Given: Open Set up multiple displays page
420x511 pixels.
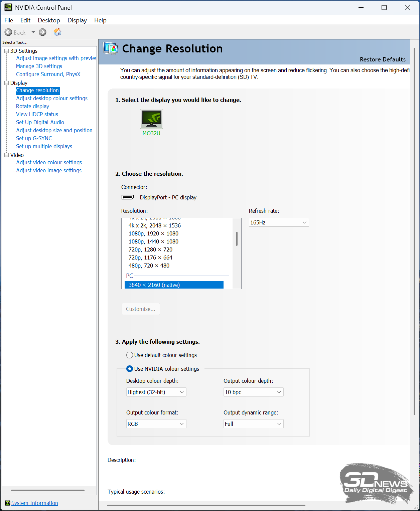Looking at the screenshot, I should 44,146.
